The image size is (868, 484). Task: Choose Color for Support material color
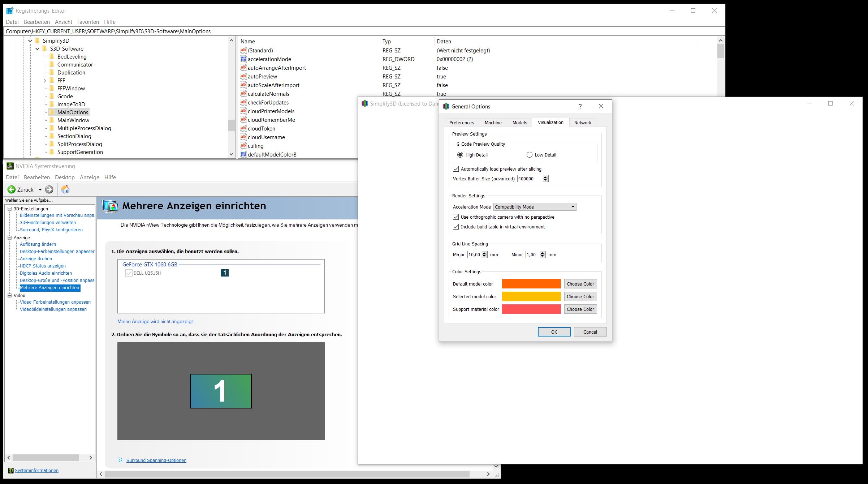click(x=580, y=309)
